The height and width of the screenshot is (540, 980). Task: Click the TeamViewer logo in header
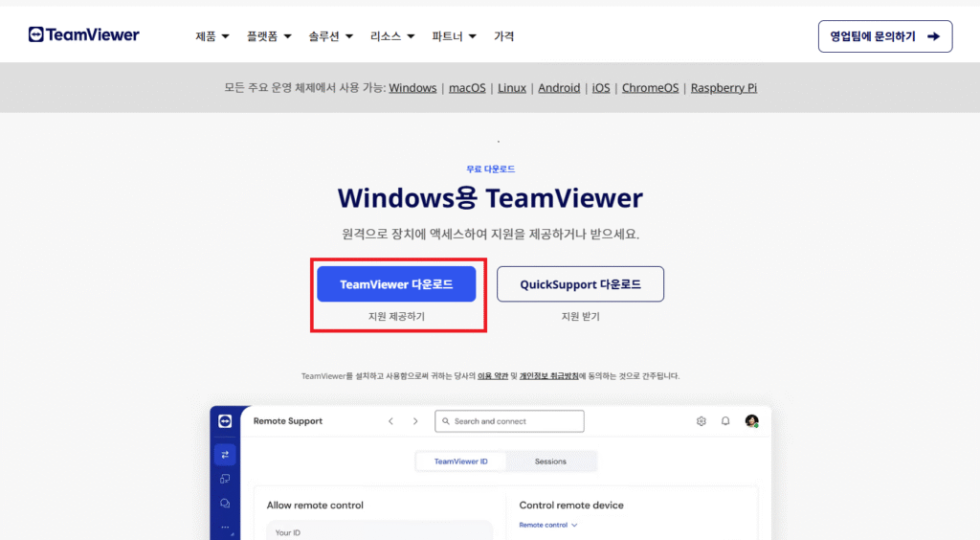84,35
